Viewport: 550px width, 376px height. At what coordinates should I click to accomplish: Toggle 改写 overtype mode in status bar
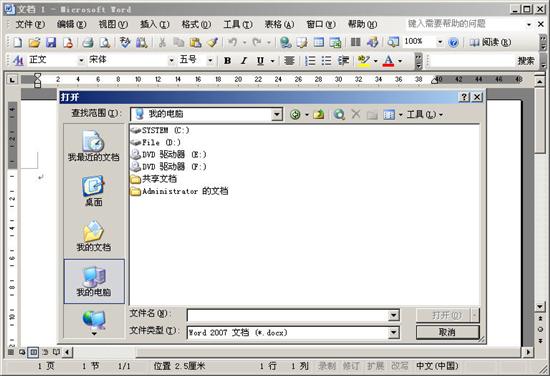tap(400, 366)
